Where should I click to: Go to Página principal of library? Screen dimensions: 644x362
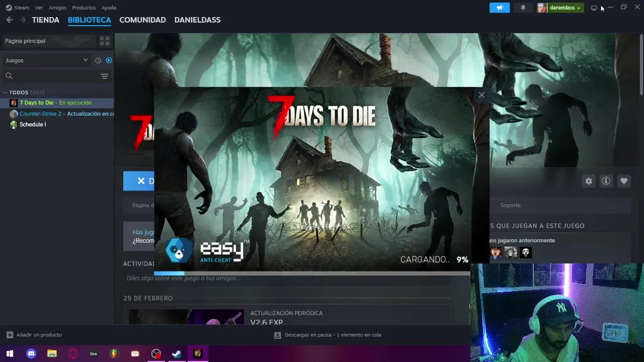(49, 41)
